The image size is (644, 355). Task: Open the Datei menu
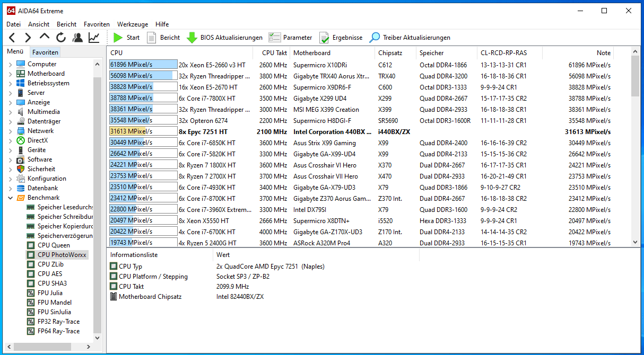[14, 24]
